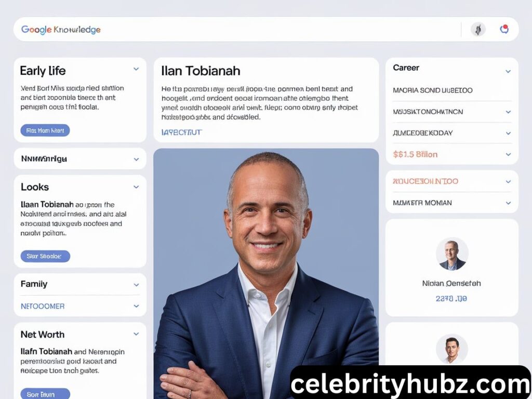Expand the Net Worth chevron
The image size is (532, 399).
136,334
